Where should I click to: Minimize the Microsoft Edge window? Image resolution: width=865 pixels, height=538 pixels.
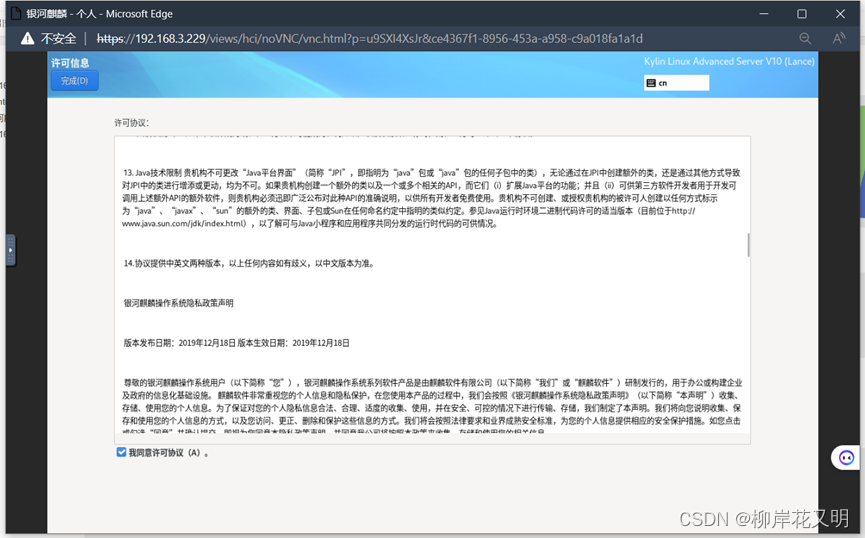pos(763,14)
